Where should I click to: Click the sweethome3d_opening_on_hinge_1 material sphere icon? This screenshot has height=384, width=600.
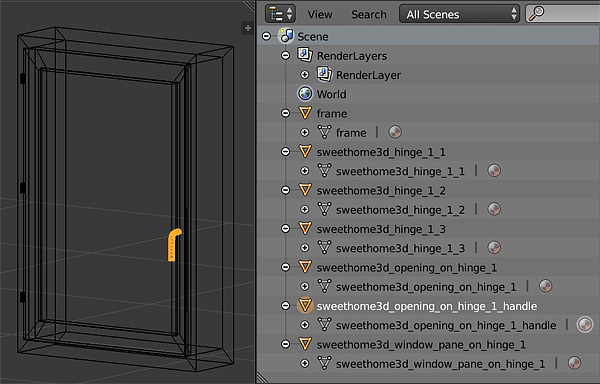click(545, 286)
